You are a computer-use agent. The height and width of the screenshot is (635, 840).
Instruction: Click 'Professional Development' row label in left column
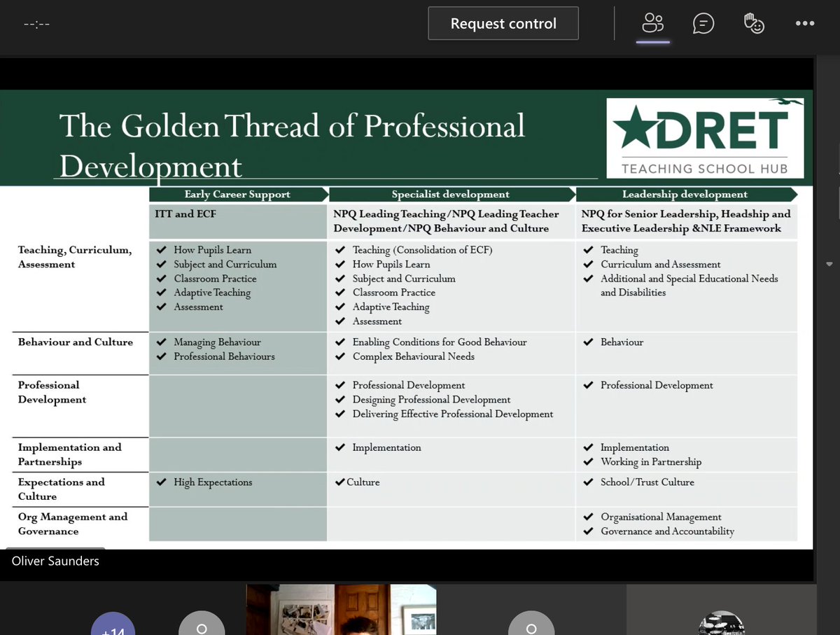click(52, 392)
